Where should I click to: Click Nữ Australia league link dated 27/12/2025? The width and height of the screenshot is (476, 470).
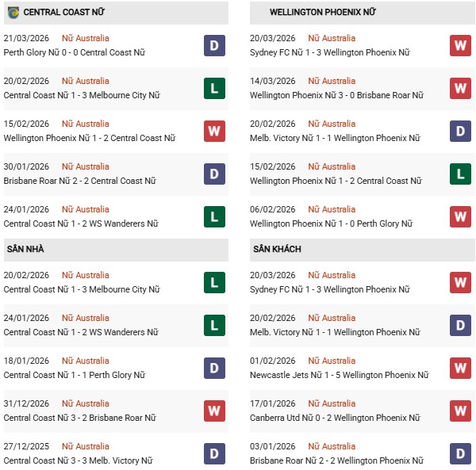[x=86, y=446]
